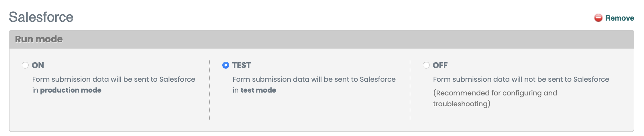The width and height of the screenshot is (644, 136).
Task: Click the description sentence under TEST
Action: 314,79
